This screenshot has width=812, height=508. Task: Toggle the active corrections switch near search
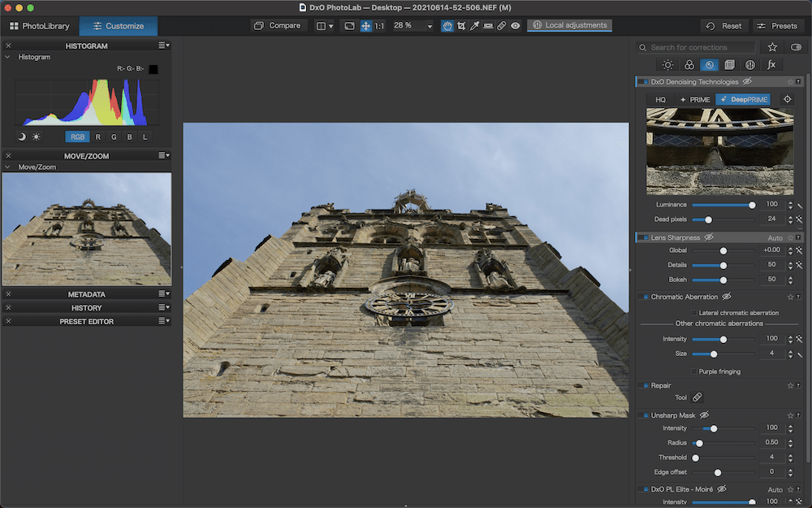pos(795,48)
